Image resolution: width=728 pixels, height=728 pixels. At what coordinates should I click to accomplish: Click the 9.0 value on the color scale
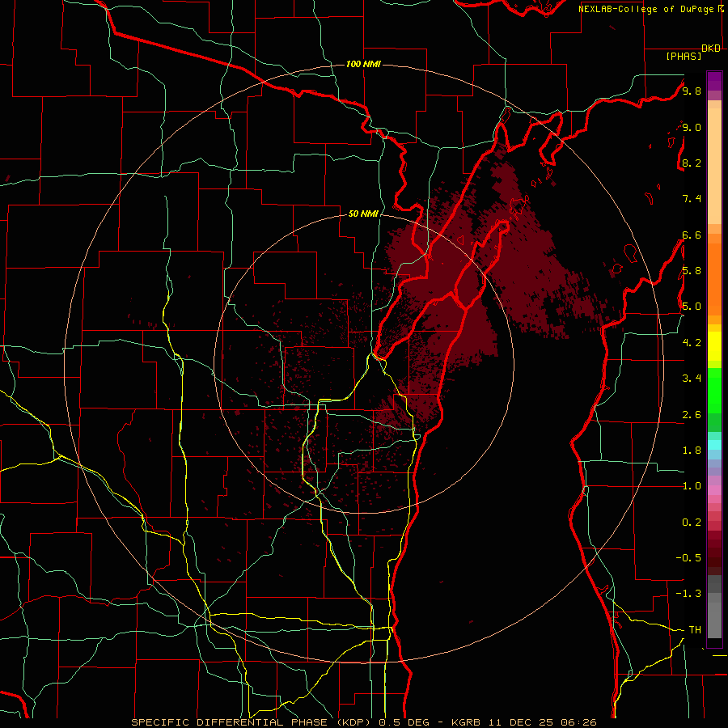[692, 127]
